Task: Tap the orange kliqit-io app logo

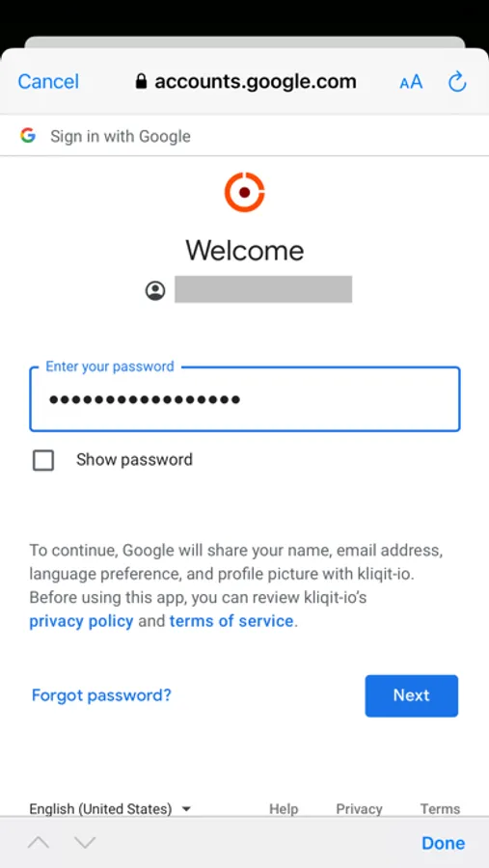Action: (x=244, y=192)
